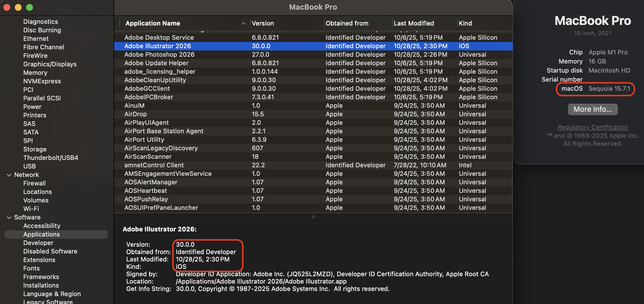This screenshot has width=644, height=304.
Task: Open the Regulatory Certification link
Action: 593,127
